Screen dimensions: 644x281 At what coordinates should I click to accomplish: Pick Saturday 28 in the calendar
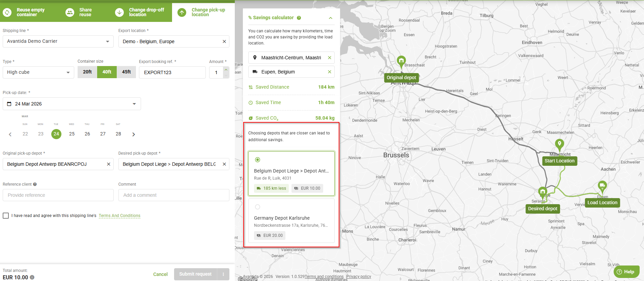click(118, 134)
